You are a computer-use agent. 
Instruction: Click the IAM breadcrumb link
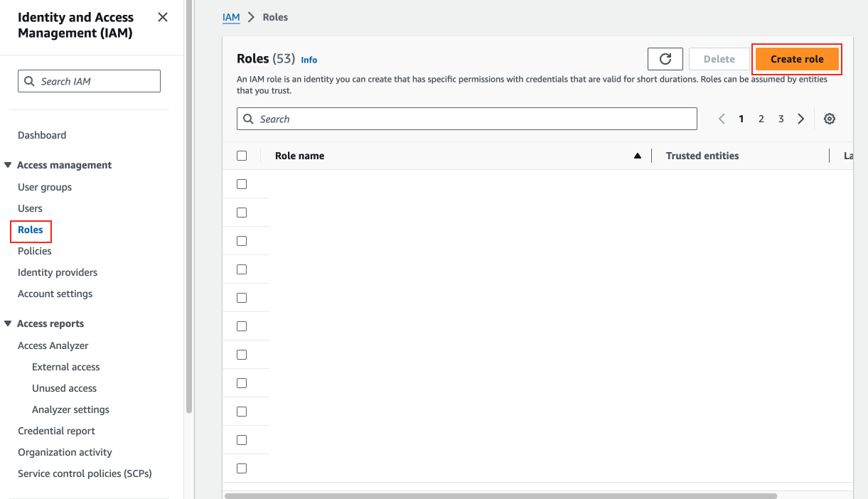click(x=231, y=17)
